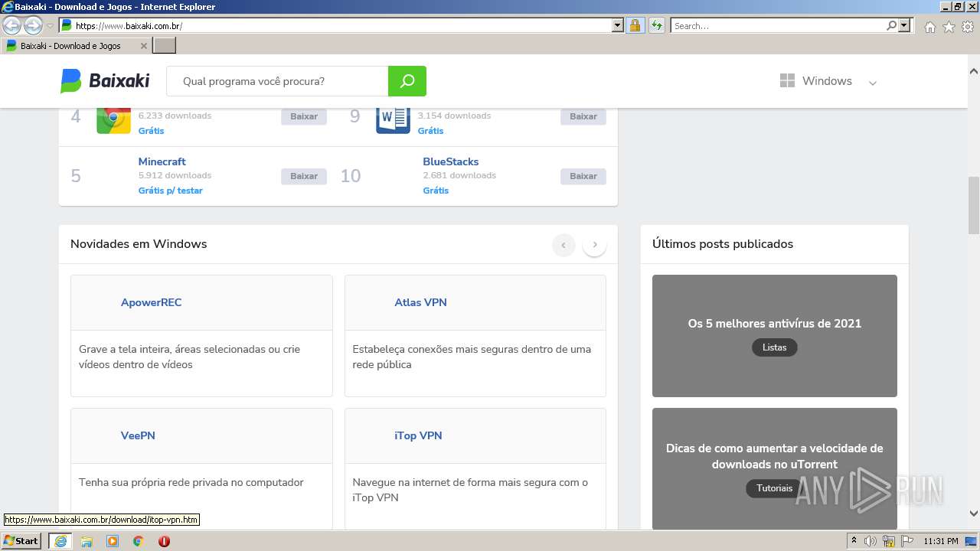
Task: Close the Baixaki browser tab
Action: pos(143,46)
